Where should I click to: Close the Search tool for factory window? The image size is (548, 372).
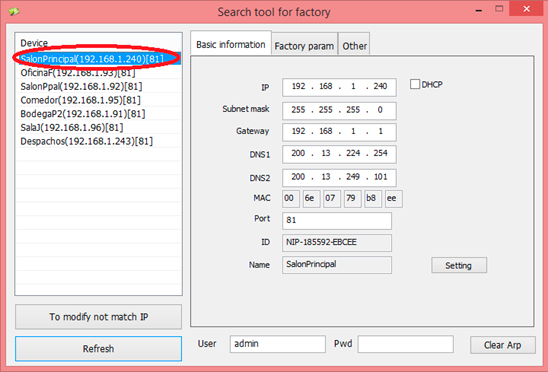(526, 9)
